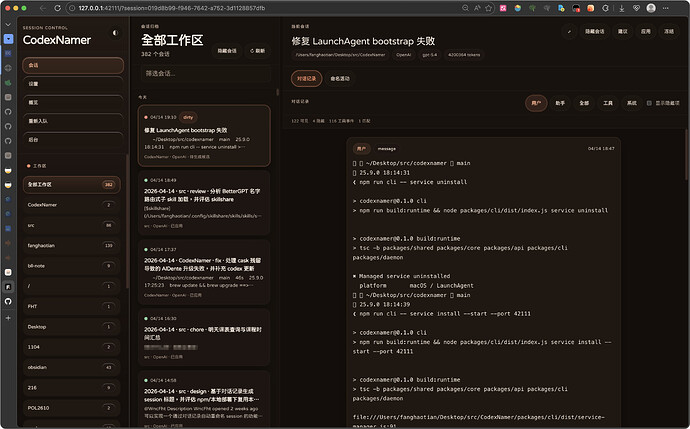Select the src workspace row

pyautogui.click(x=71, y=225)
